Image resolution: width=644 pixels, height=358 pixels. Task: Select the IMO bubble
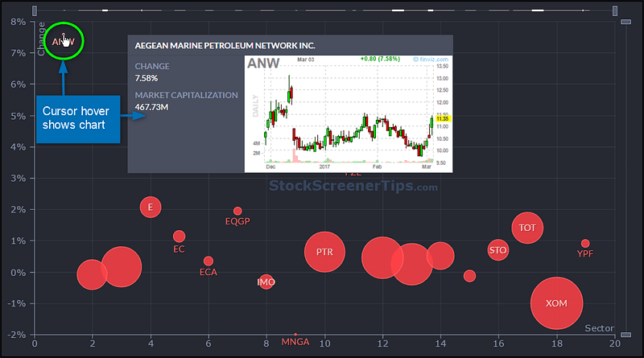[x=266, y=282]
